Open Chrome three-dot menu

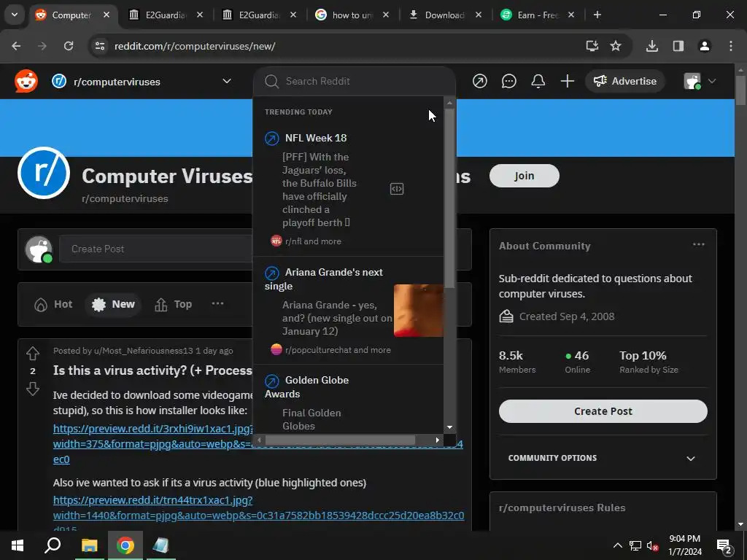(x=730, y=46)
